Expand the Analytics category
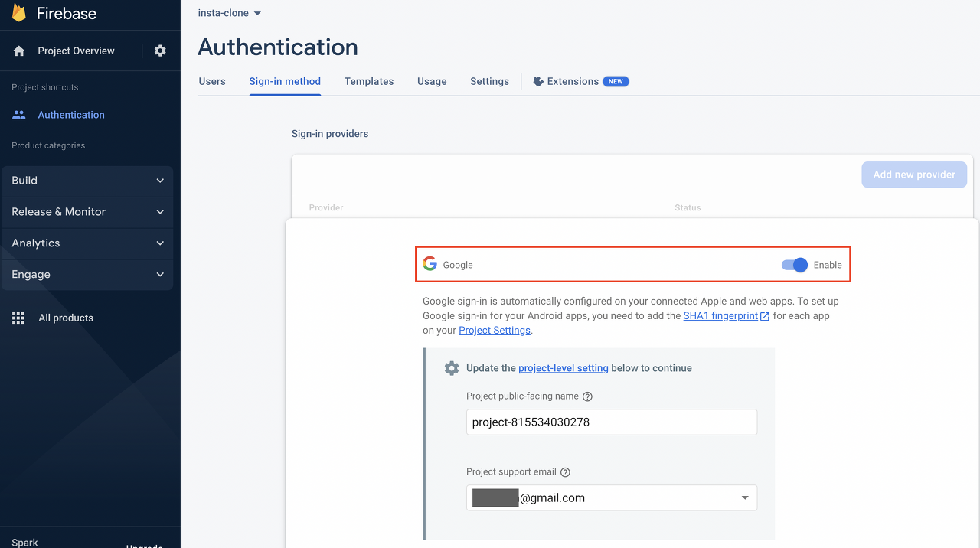980x548 pixels. [87, 243]
